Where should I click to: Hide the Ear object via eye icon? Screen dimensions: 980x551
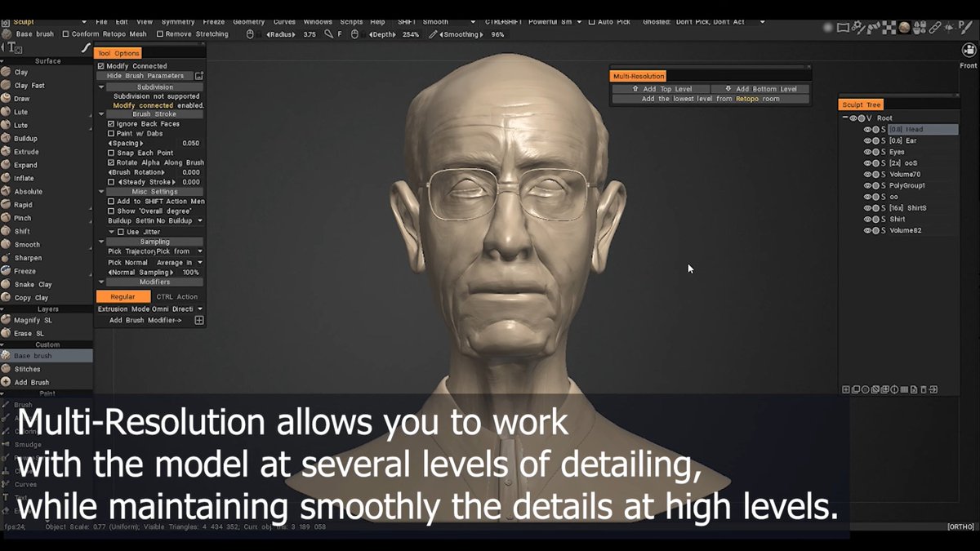pyautogui.click(x=868, y=140)
